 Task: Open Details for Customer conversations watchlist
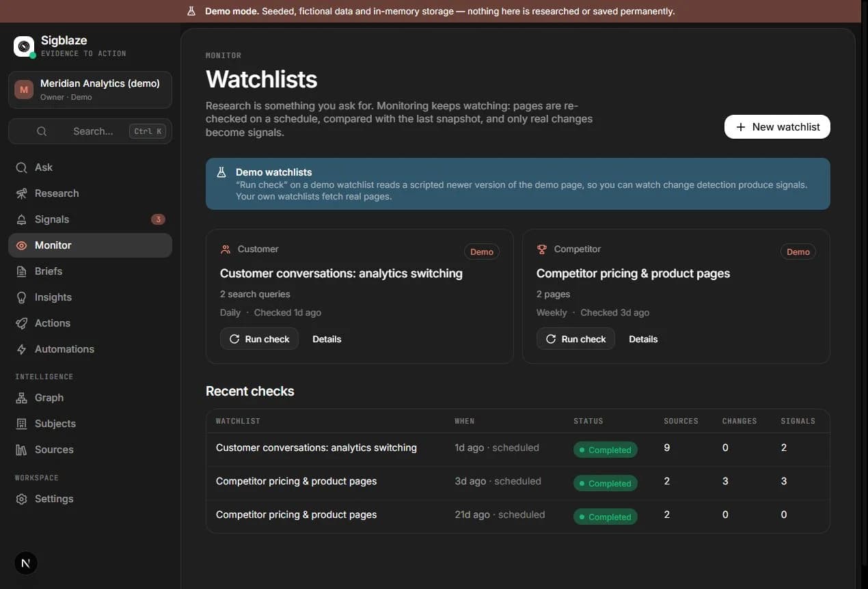327,339
